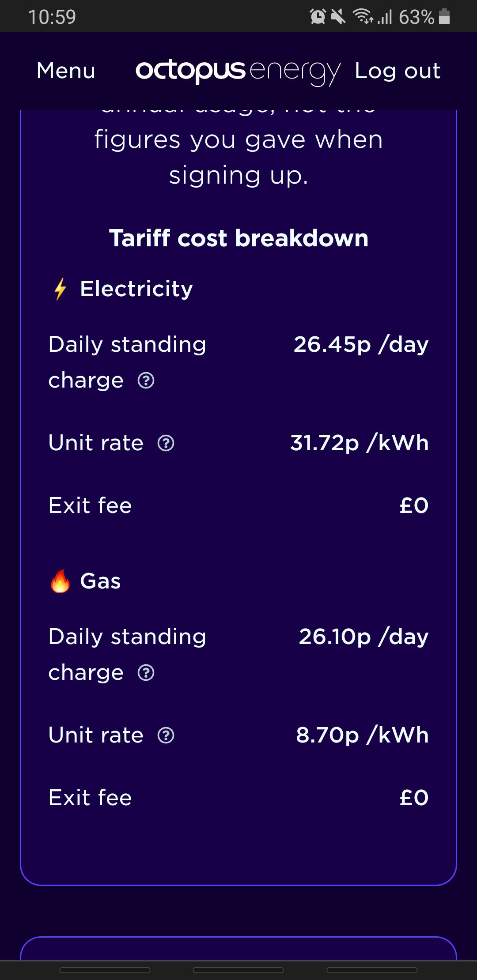Select the Tariff cost breakdown heading
This screenshot has width=477, height=980.
tap(238, 238)
